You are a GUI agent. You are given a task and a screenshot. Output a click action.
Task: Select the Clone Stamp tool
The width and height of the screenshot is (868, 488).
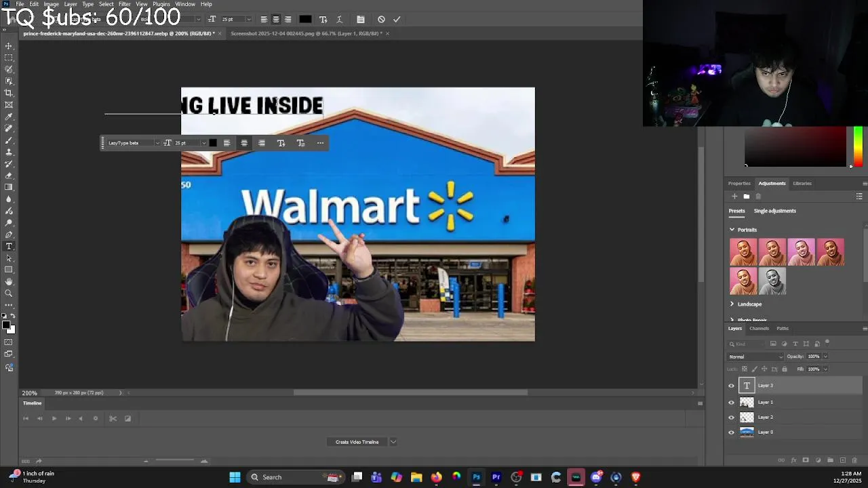[9, 152]
